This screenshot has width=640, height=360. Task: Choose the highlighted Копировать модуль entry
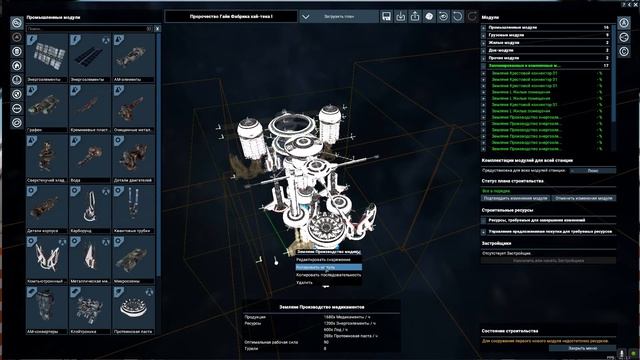(x=328, y=267)
